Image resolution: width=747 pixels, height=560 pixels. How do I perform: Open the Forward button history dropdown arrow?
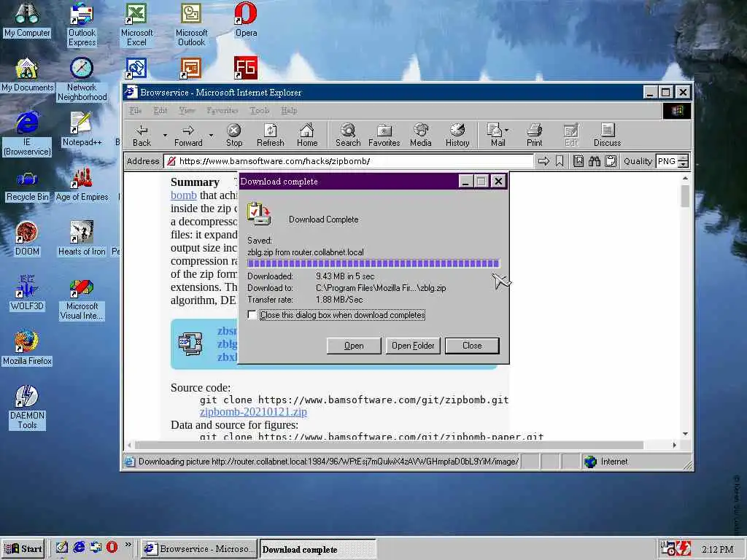click(211, 135)
